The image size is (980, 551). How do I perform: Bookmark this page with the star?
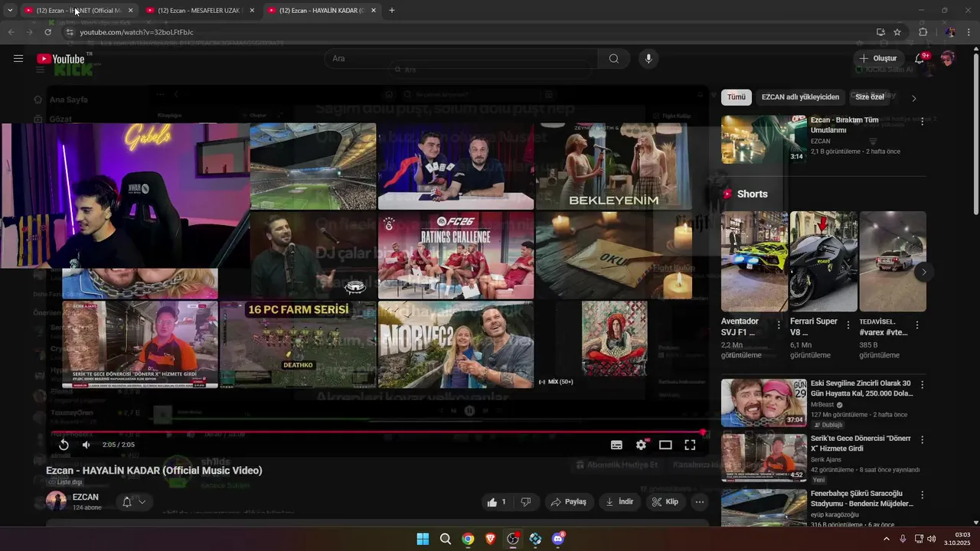point(897,32)
